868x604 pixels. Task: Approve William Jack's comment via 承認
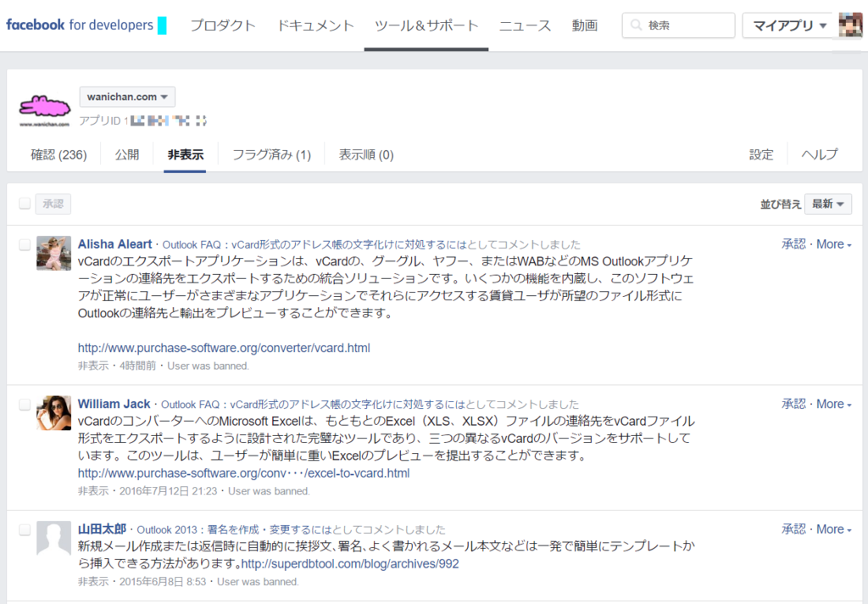tap(793, 404)
